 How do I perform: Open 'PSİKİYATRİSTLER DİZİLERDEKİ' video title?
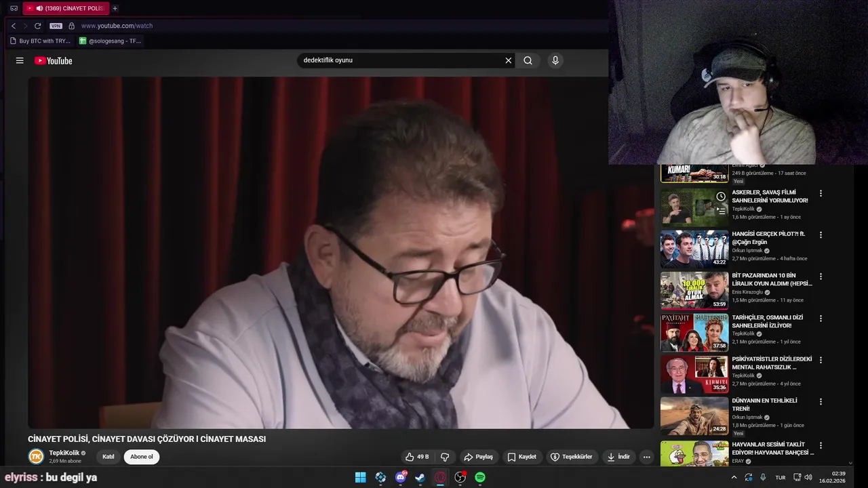click(772, 363)
